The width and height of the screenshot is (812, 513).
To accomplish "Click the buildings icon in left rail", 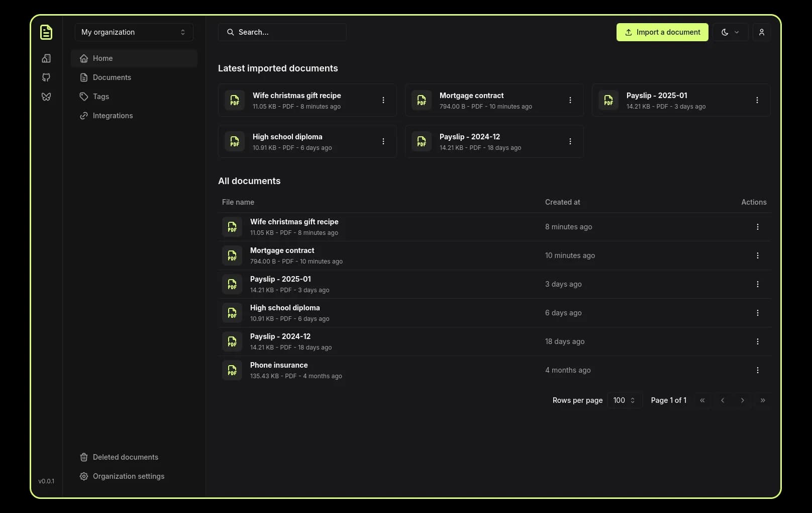I will [x=46, y=58].
